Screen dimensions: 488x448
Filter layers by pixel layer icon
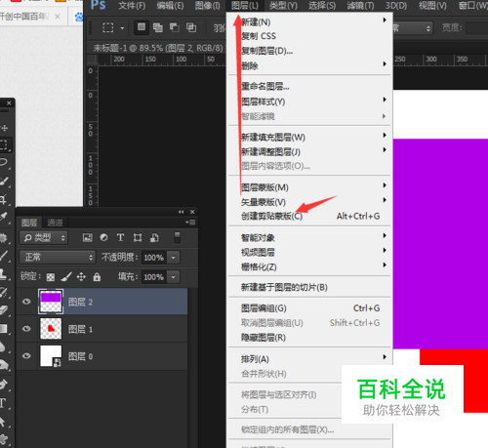[x=87, y=238]
